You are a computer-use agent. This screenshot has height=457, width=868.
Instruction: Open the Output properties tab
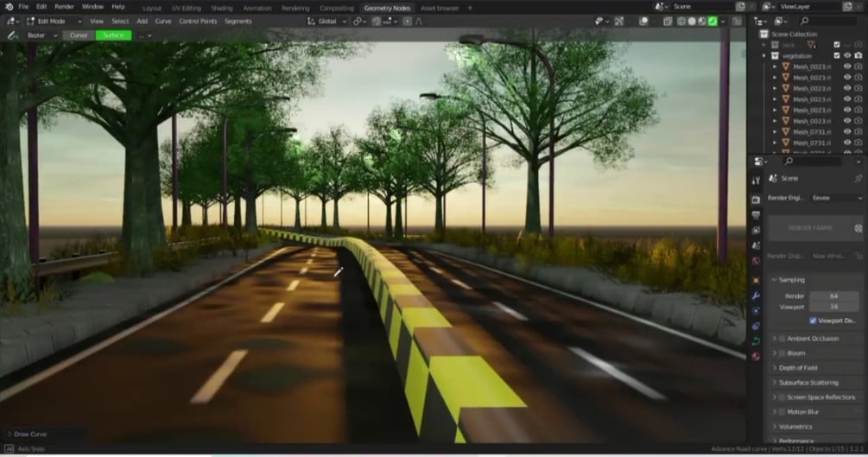click(x=756, y=215)
